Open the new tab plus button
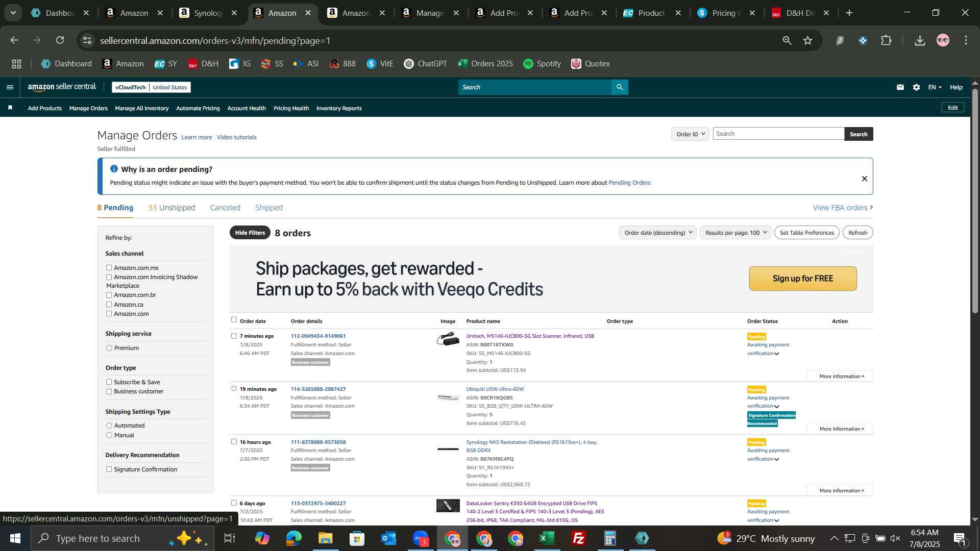 849,13
